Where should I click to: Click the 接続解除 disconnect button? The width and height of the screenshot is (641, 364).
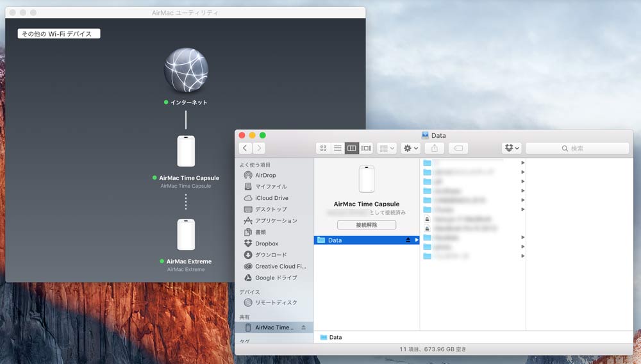366,225
